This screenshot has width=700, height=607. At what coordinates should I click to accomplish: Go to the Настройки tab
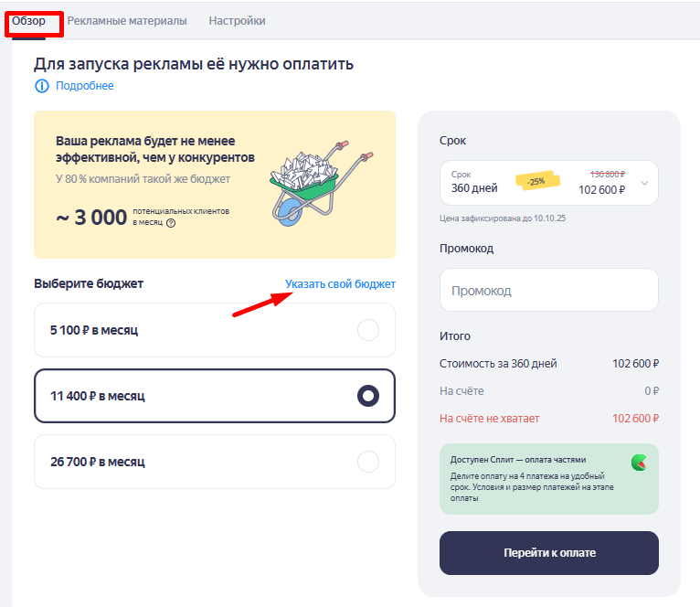(x=237, y=20)
